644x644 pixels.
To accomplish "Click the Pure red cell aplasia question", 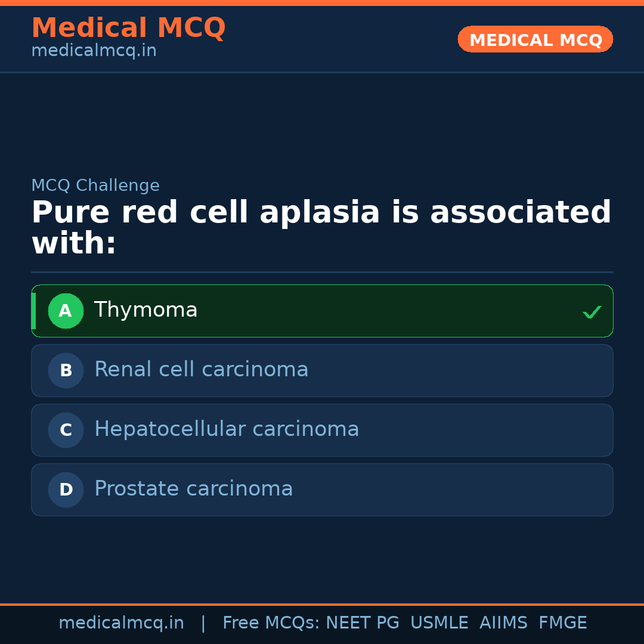I will click(321, 228).
